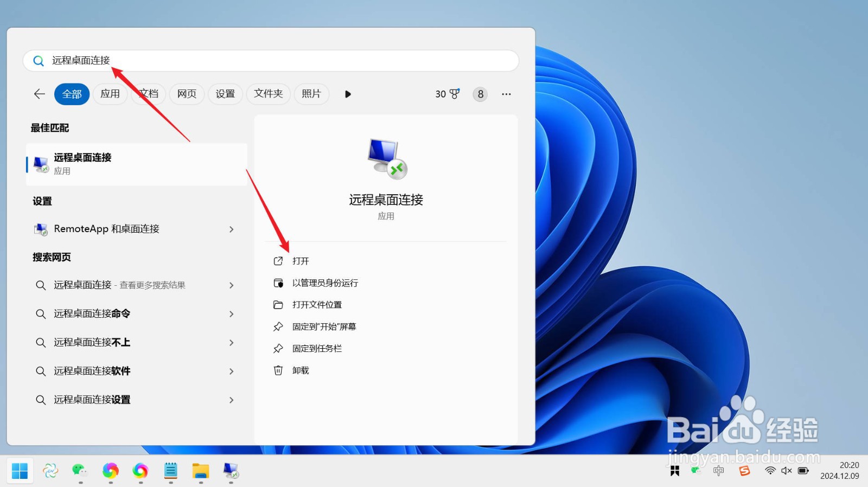Open web suggestion 远程桌面连接软件

click(x=137, y=371)
